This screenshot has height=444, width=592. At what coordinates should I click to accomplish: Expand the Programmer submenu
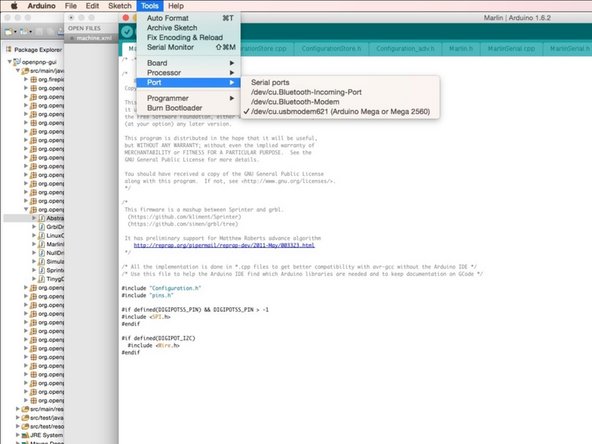pos(188,98)
